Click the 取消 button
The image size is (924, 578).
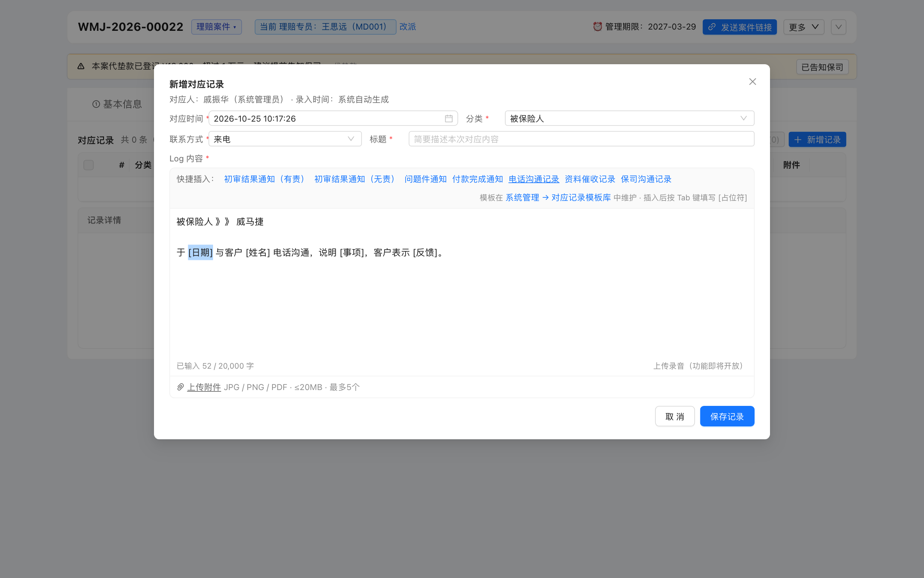pos(675,416)
